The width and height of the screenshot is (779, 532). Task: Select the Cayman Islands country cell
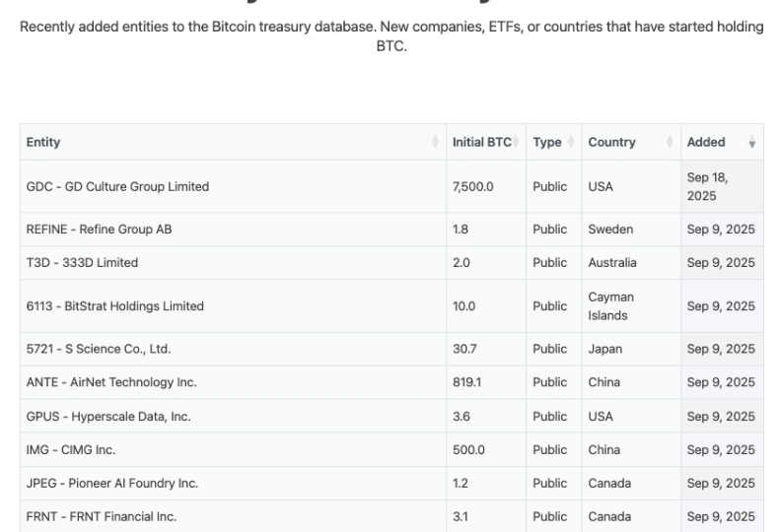pyautogui.click(x=611, y=306)
